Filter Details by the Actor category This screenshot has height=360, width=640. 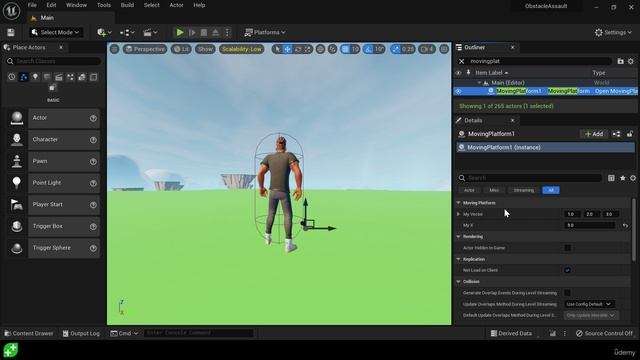(469, 190)
